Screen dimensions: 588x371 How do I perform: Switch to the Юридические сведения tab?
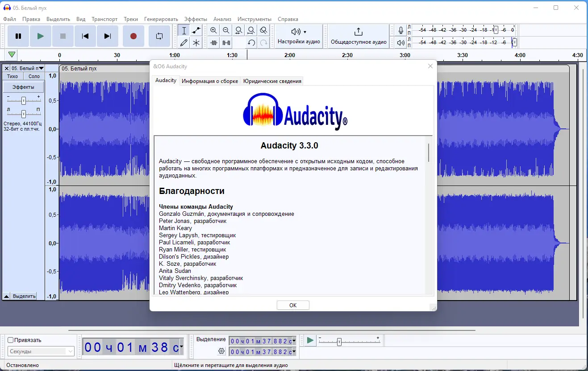272,81
